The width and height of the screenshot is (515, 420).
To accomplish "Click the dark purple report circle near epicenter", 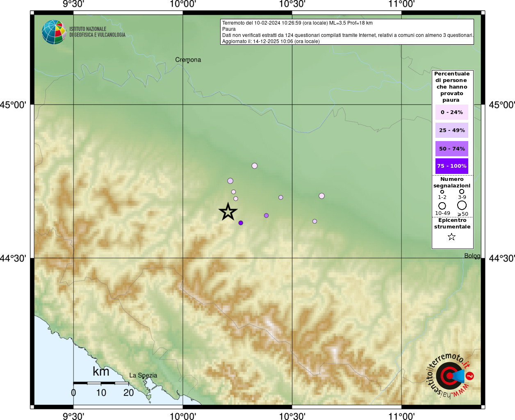I will pyautogui.click(x=241, y=223).
